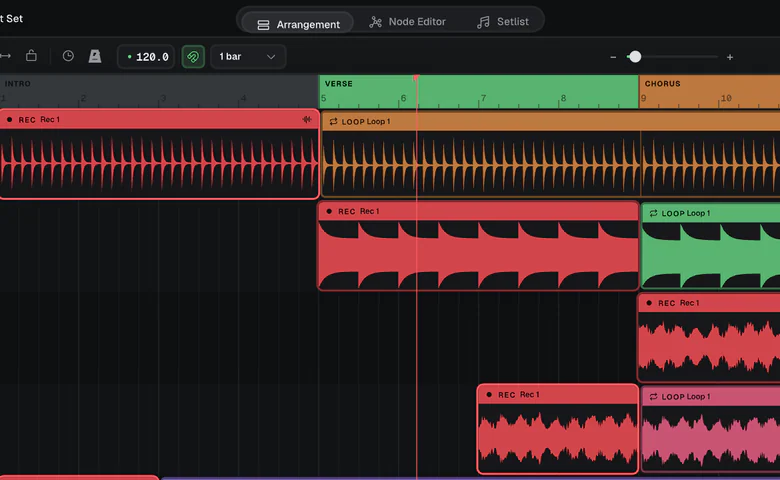The image size is (780, 480).
Task: Select the INTRO section marker
Action: (18, 84)
